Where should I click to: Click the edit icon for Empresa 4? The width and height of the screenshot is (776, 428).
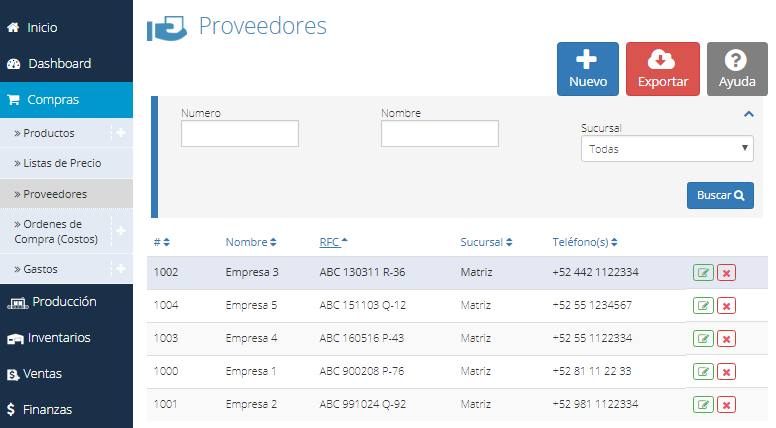click(x=703, y=339)
